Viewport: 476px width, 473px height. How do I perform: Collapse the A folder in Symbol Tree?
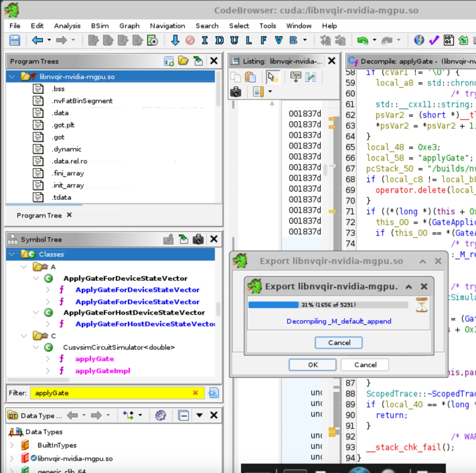24,267
